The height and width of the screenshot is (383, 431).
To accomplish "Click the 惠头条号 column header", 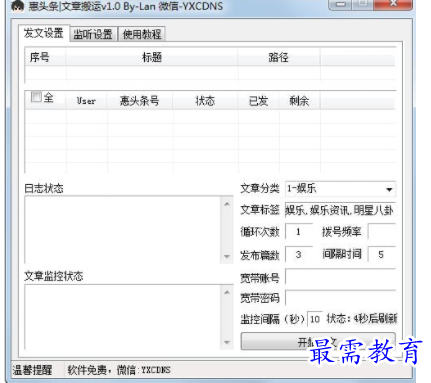I will pyautogui.click(x=139, y=101).
